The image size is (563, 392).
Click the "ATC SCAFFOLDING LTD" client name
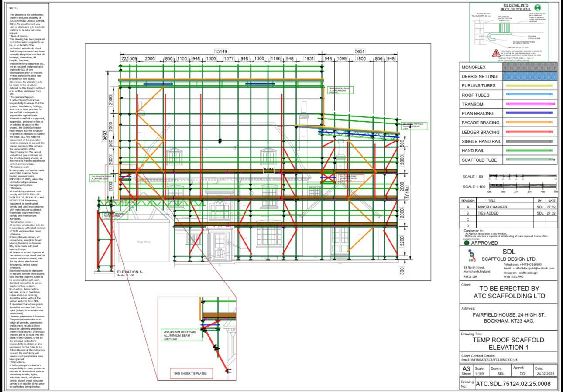tap(509, 296)
